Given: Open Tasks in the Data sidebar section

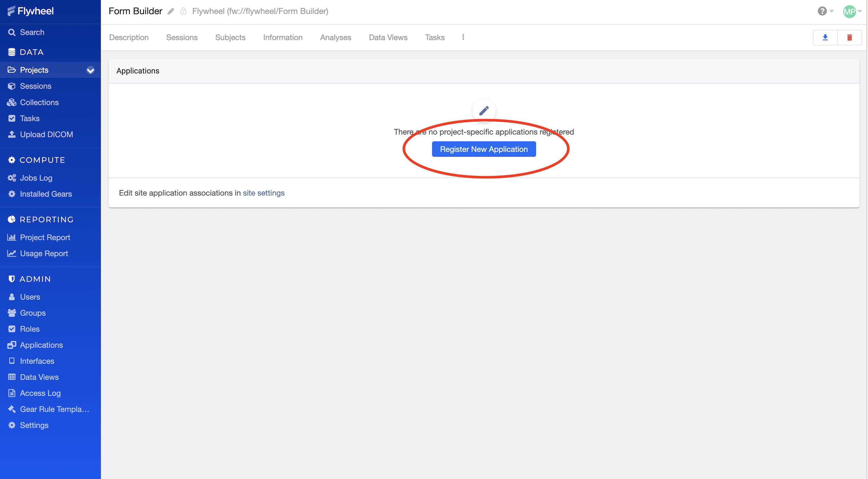Looking at the screenshot, I should [x=30, y=118].
